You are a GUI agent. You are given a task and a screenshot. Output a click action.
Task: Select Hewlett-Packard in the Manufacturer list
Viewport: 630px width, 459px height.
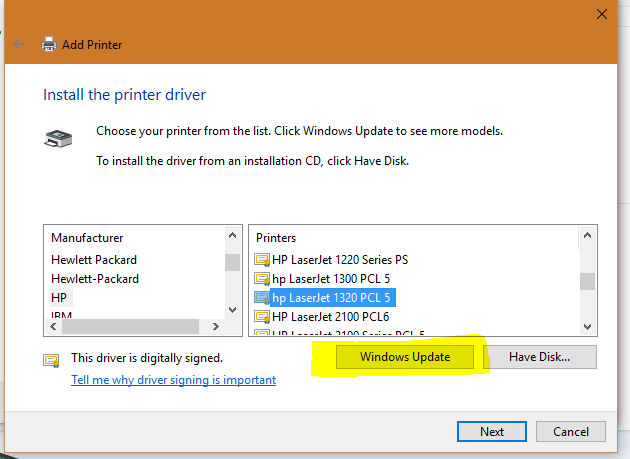click(x=95, y=279)
